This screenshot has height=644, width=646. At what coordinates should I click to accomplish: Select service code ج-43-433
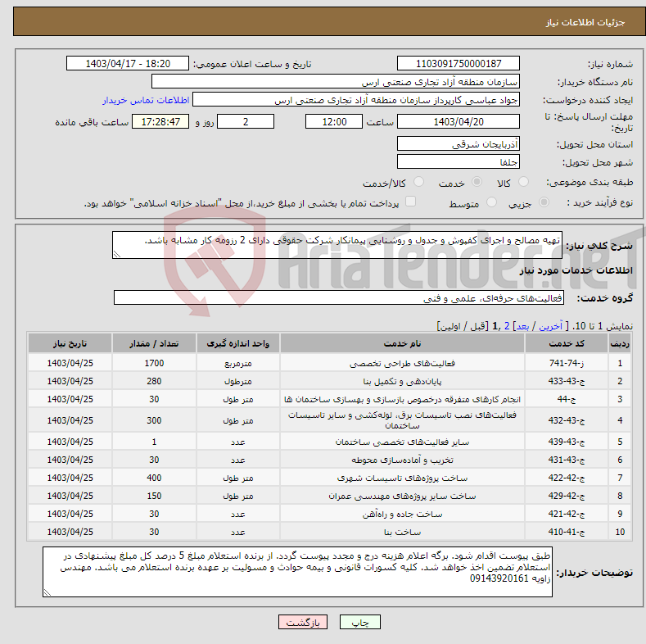click(x=567, y=381)
